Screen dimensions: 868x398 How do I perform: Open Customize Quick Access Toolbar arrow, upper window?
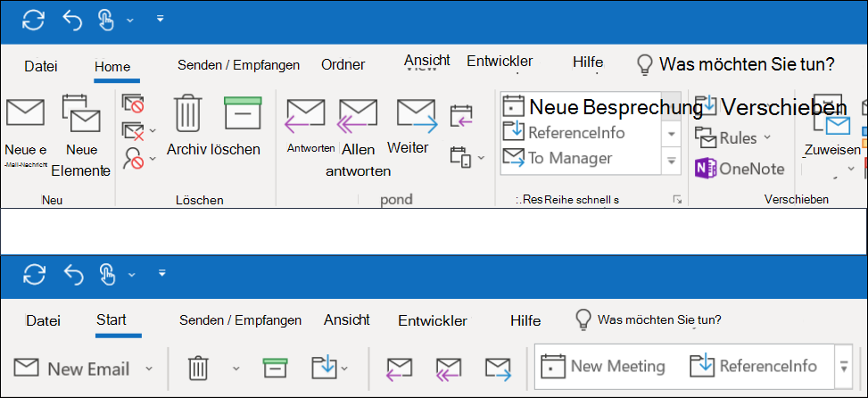(160, 19)
